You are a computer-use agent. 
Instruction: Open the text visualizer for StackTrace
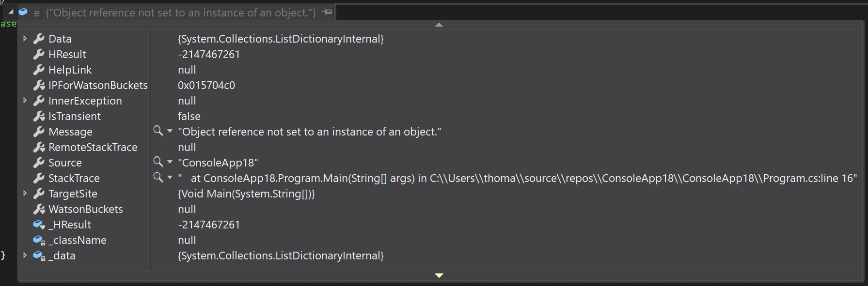click(157, 178)
